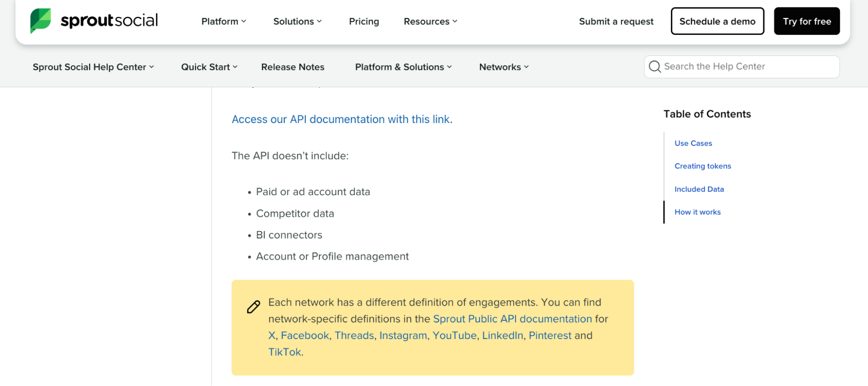Open the LinkedIn definitions link
Screen dimensions: 868x386
[x=502, y=335]
